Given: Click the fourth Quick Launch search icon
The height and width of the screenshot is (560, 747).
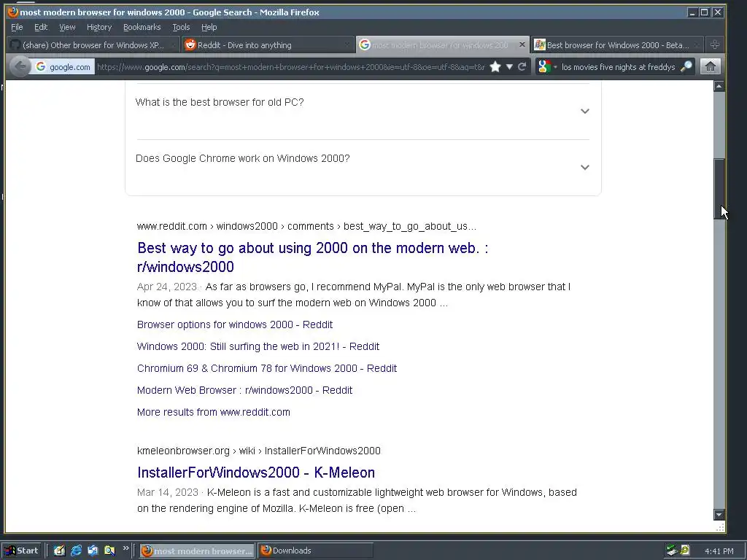Looking at the screenshot, I should click(109, 551).
